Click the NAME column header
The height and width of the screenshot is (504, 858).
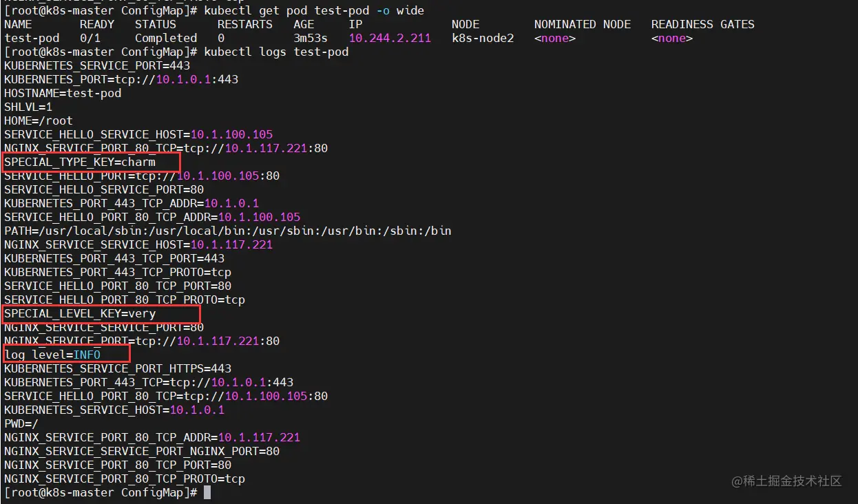18,24
